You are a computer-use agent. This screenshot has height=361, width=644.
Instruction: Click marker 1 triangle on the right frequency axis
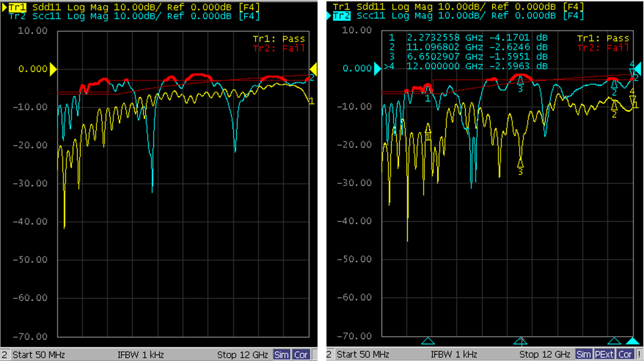pyautogui.click(x=427, y=341)
